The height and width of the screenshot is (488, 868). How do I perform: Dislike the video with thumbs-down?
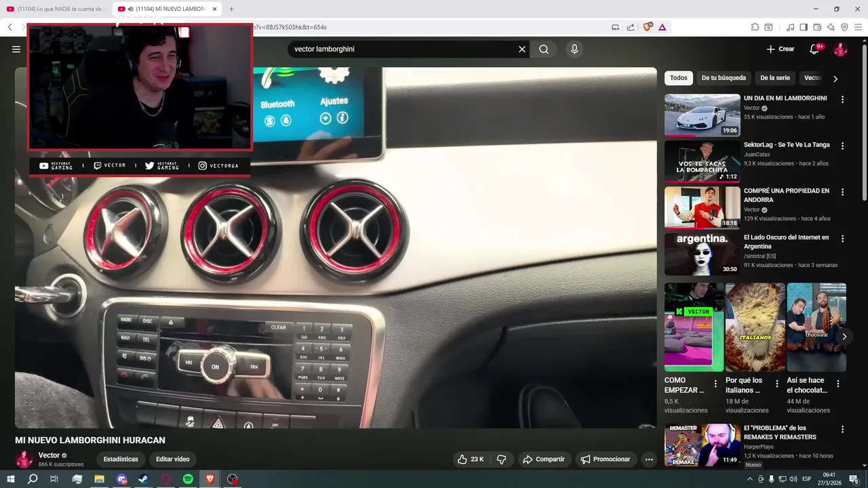(502, 460)
